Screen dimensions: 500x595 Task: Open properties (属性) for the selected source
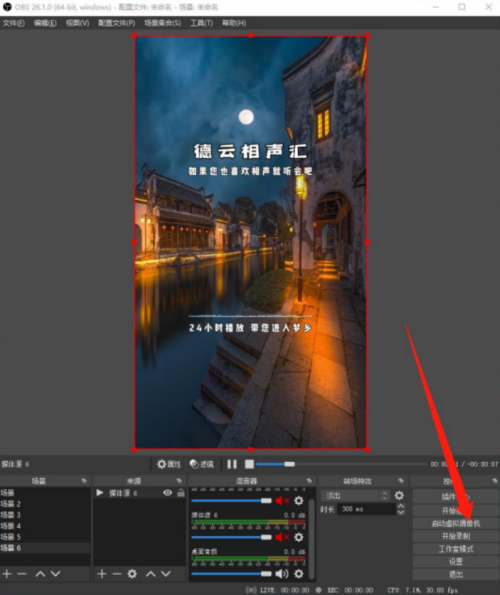pyautogui.click(x=169, y=464)
